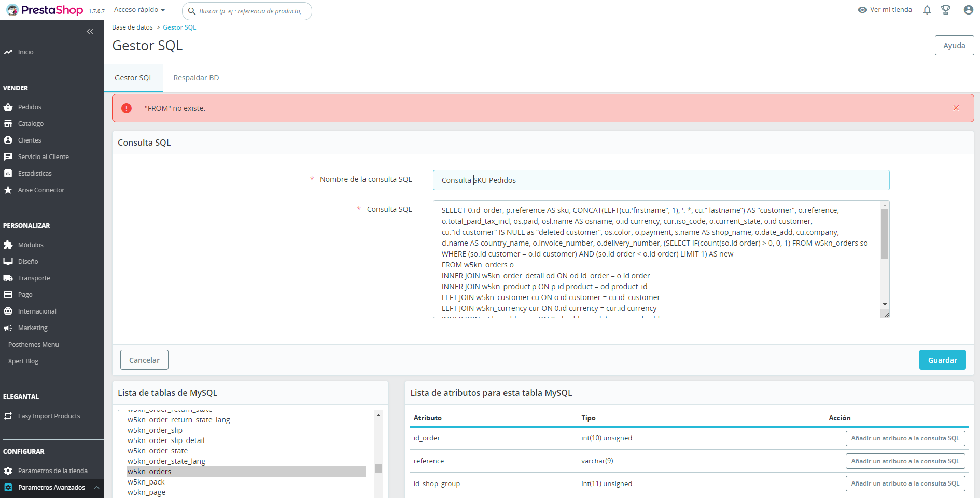Open Pedidos menu label

tap(30, 107)
